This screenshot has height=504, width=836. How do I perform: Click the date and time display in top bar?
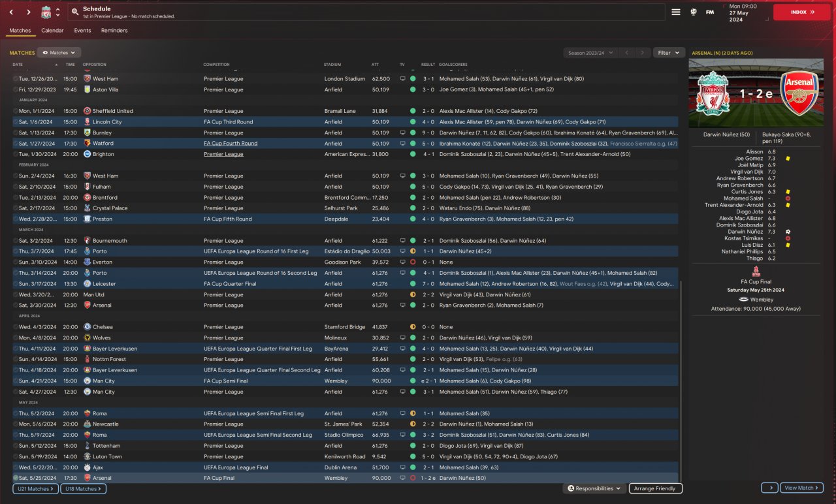(x=745, y=12)
